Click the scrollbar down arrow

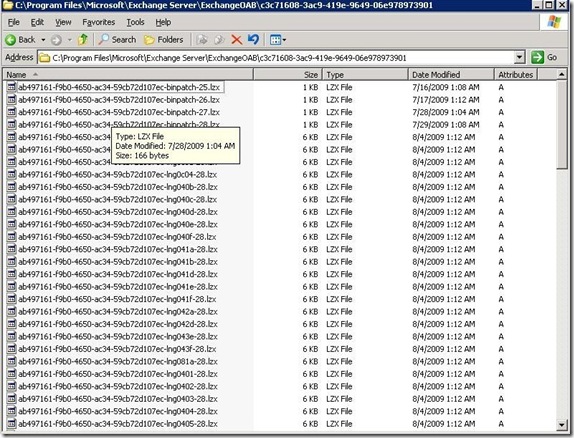coord(562,425)
